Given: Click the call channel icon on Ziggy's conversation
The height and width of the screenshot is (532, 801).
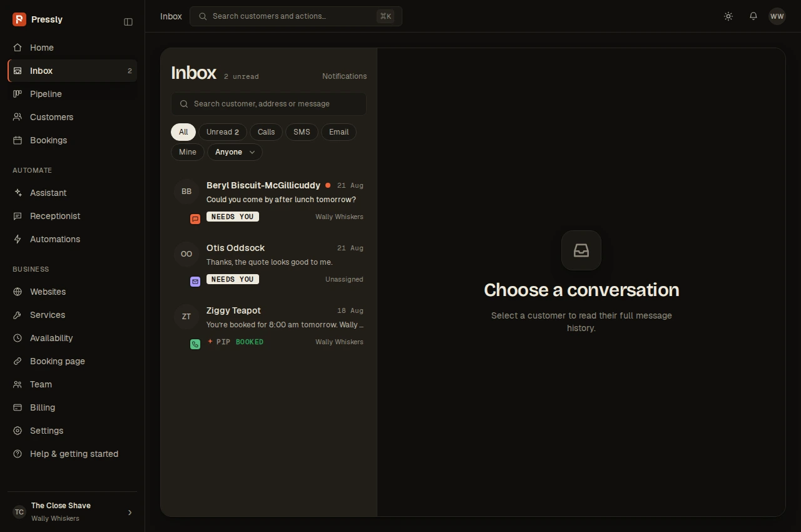Looking at the screenshot, I should [x=195, y=344].
